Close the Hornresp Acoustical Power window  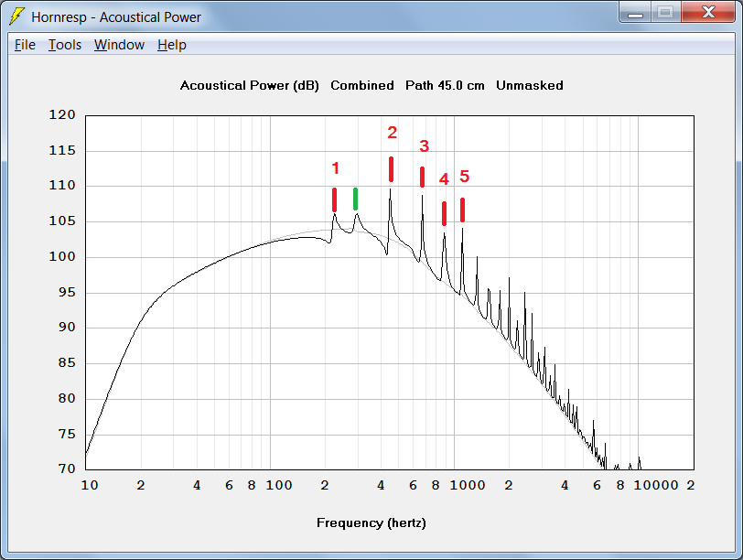(708, 12)
